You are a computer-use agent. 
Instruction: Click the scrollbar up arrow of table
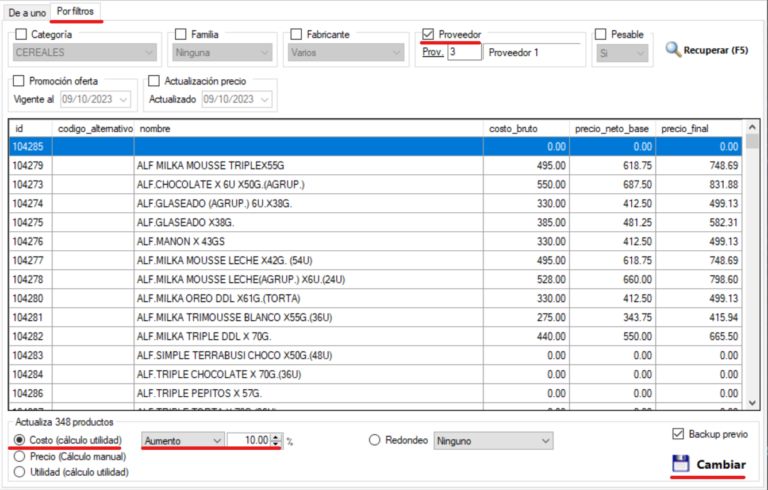(752, 127)
